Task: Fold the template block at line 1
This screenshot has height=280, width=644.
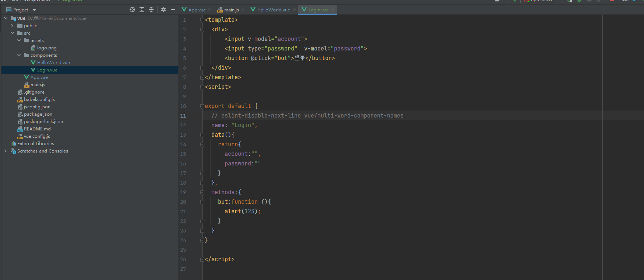Action: coord(202,20)
